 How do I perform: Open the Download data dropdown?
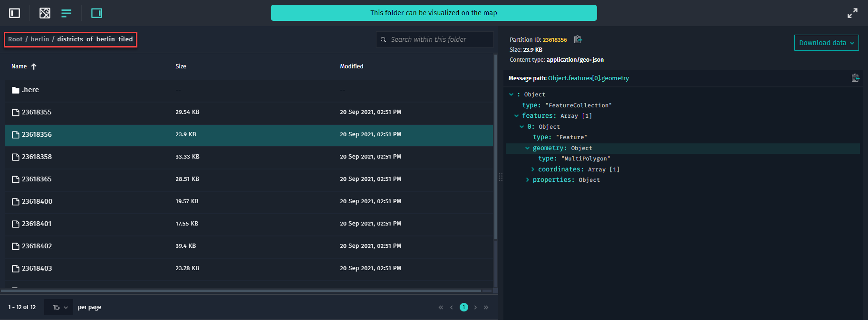(826, 43)
